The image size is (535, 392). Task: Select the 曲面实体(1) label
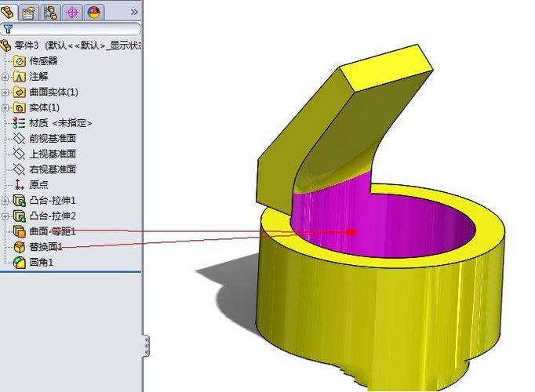coord(53,92)
